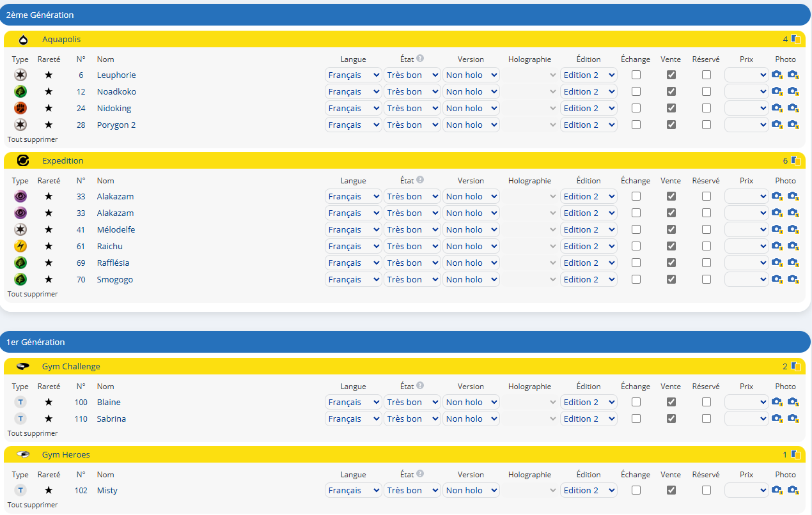Click the lightning type icon for Raichu
This screenshot has height=515, width=812.
point(20,246)
